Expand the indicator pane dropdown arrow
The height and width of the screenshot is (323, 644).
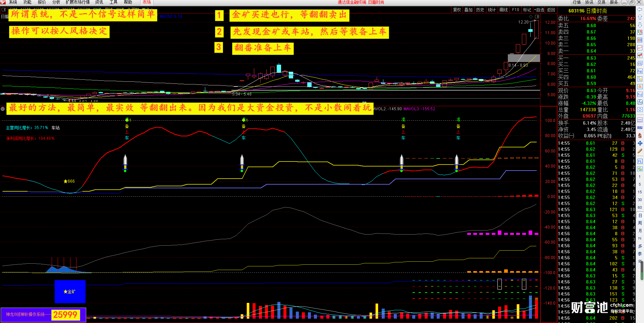(x=3, y=109)
